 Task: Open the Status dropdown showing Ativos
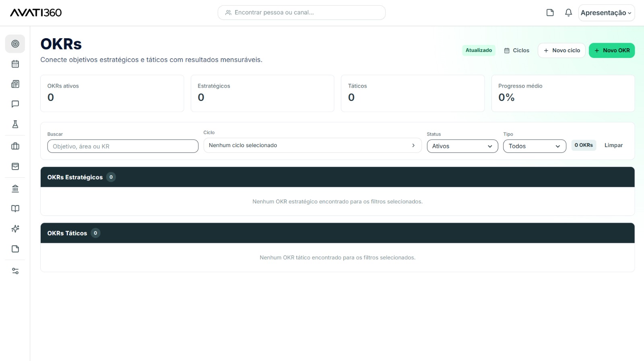462,146
